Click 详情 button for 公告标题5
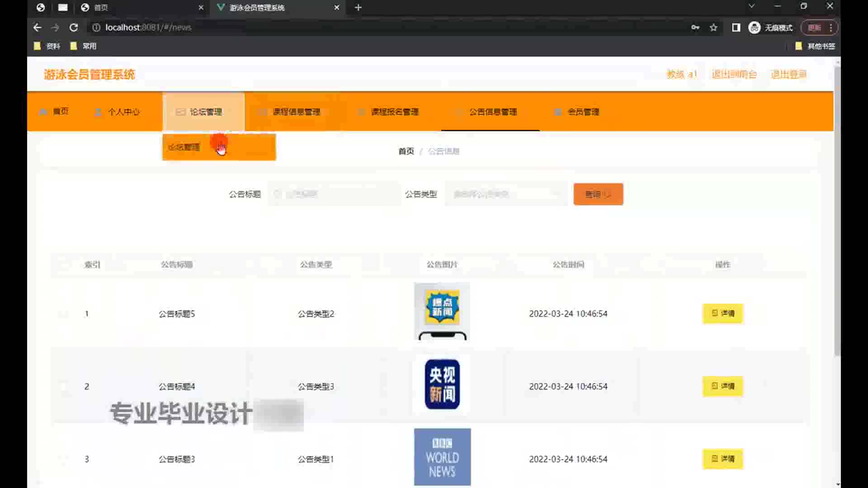Image resolution: width=868 pixels, height=488 pixels. [722, 313]
